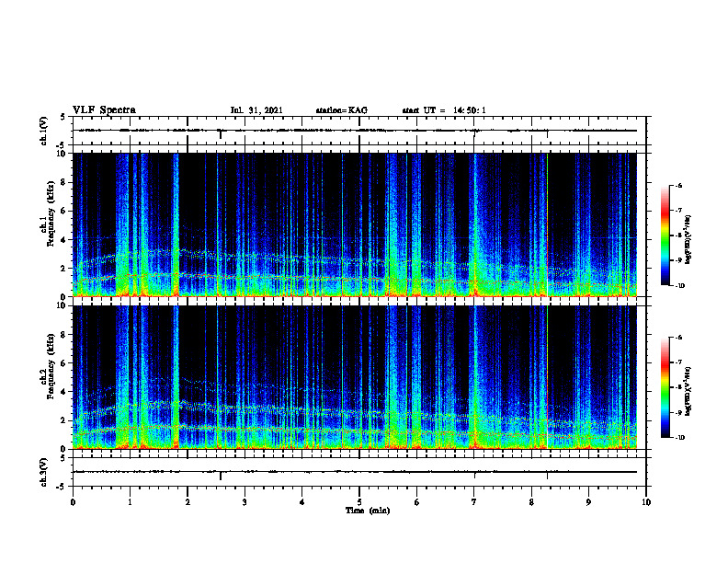Viewport: 728px width, 563px height.
Task: Click the "VLF Spectra" plot title
Action: [x=104, y=110]
